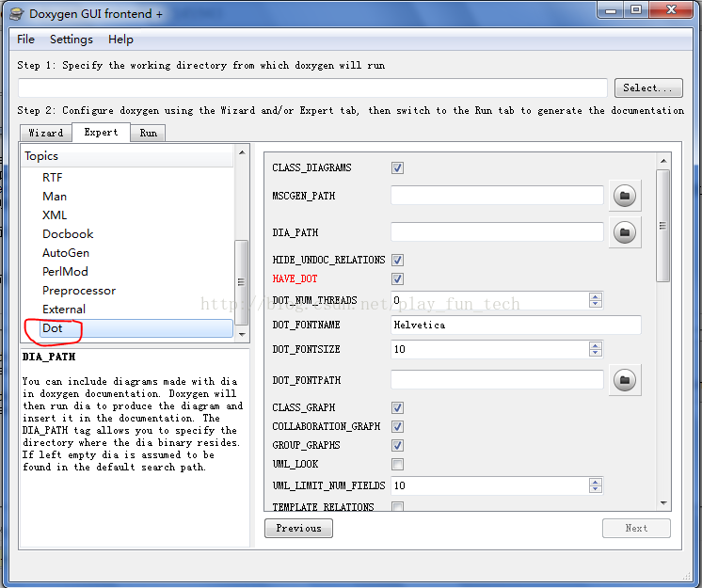Click the DOT_NUM_THREADS value field
The image size is (702, 588).
pyautogui.click(x=490, y=300)
